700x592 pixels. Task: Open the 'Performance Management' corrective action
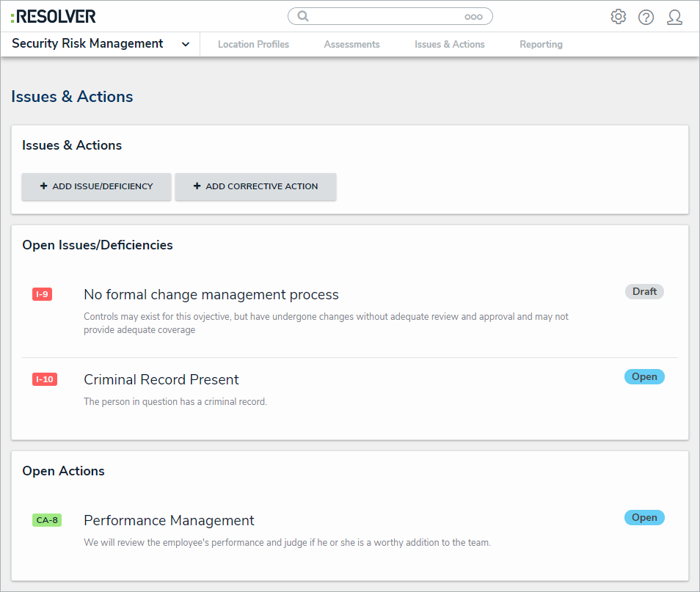point(169,521)
